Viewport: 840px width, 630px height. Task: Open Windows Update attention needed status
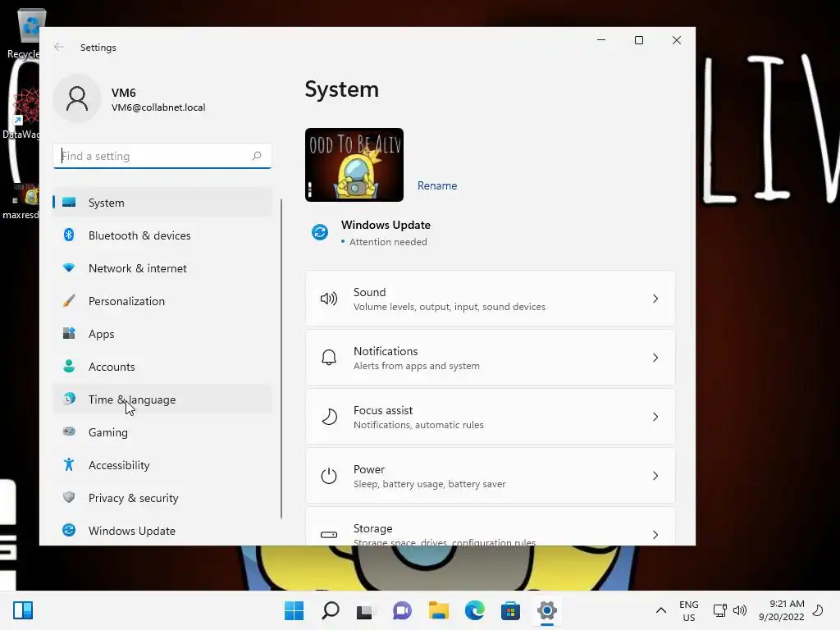(x=386, y=232)
